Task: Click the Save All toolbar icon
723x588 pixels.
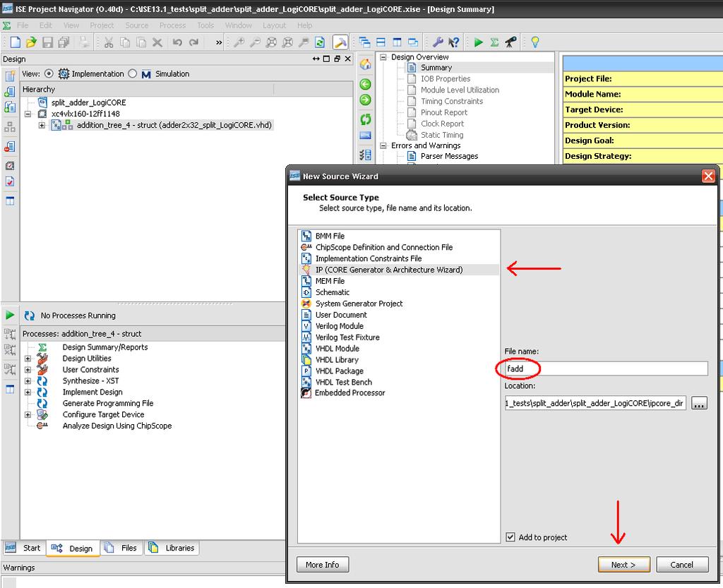Action: tap(63, 42)
